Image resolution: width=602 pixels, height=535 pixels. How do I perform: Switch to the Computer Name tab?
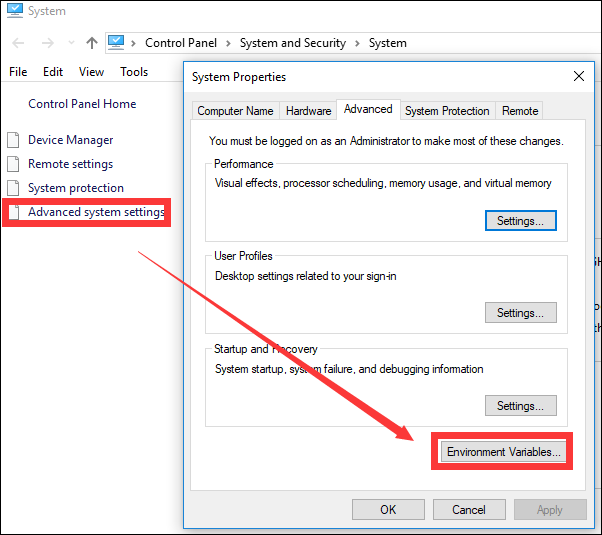click(235, 111)
